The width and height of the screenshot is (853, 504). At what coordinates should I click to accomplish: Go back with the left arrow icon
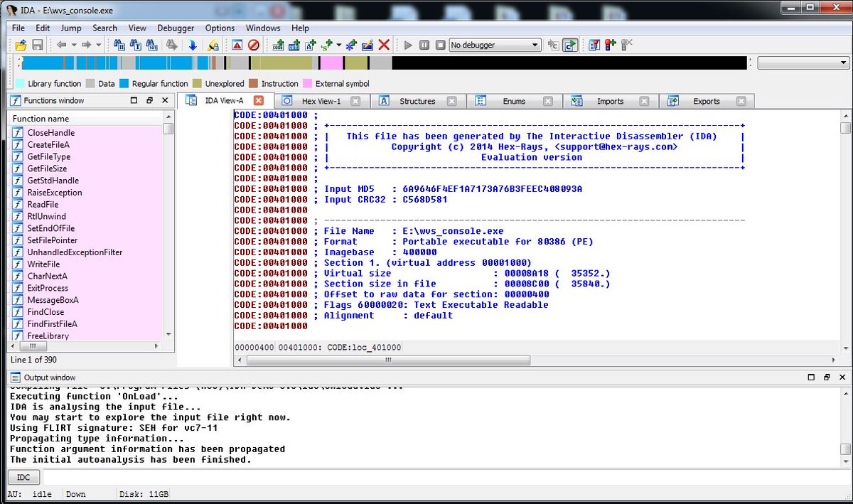(62, 45)
